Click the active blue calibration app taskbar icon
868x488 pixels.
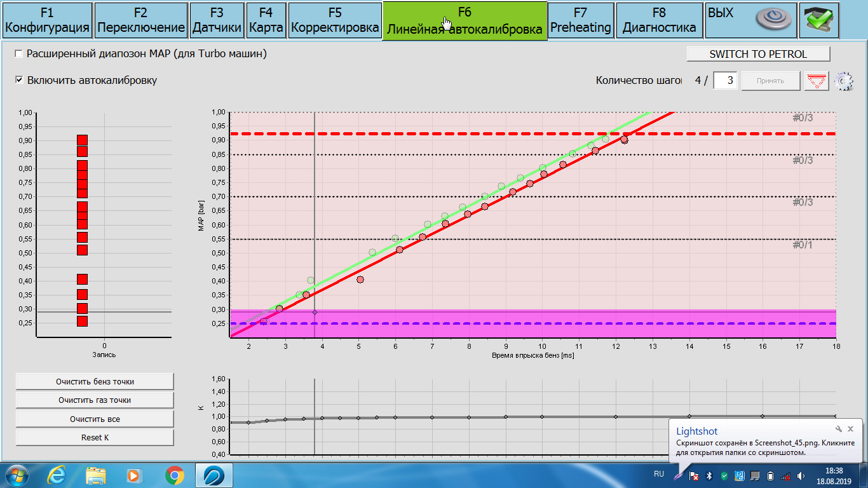click(214, 475)
